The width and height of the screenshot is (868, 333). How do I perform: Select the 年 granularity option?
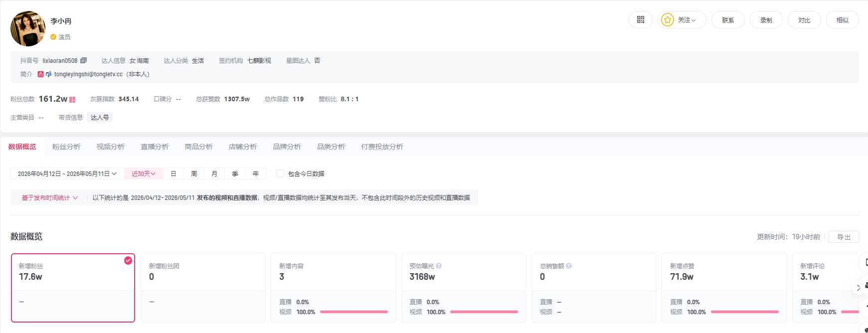256,173
